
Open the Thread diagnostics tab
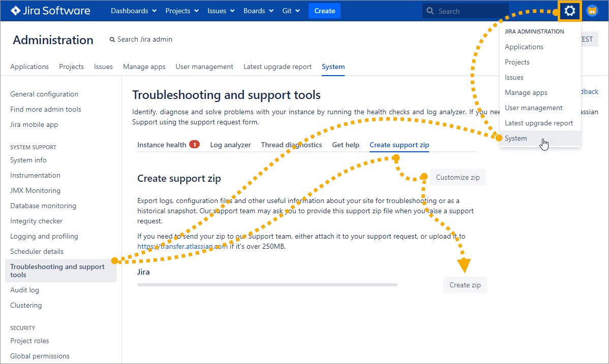[291, 145]
